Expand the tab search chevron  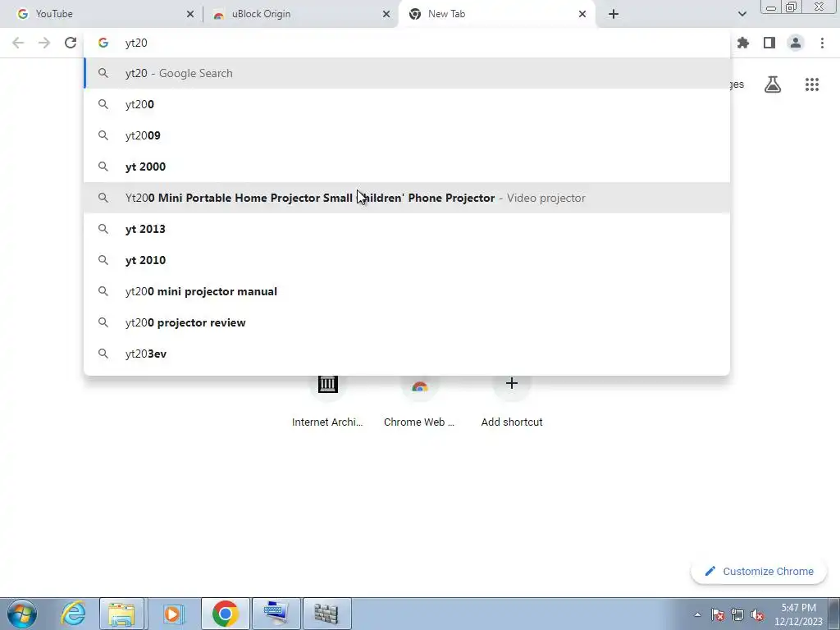742,14
